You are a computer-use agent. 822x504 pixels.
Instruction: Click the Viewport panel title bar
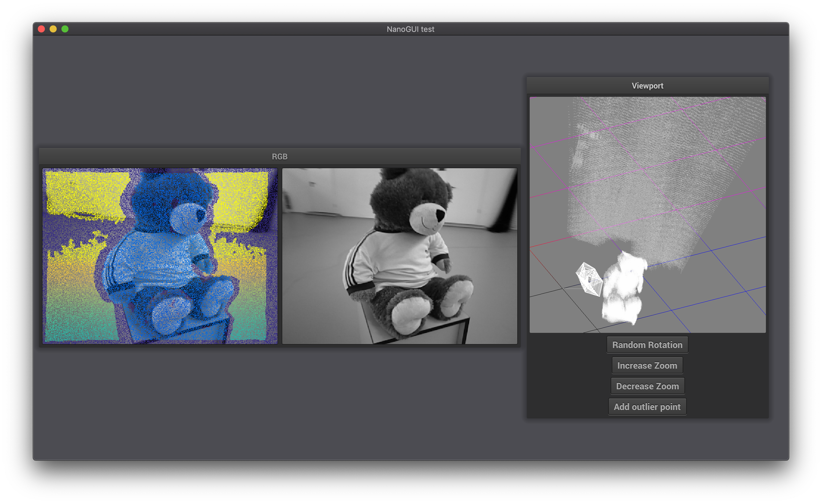(647, 86)
